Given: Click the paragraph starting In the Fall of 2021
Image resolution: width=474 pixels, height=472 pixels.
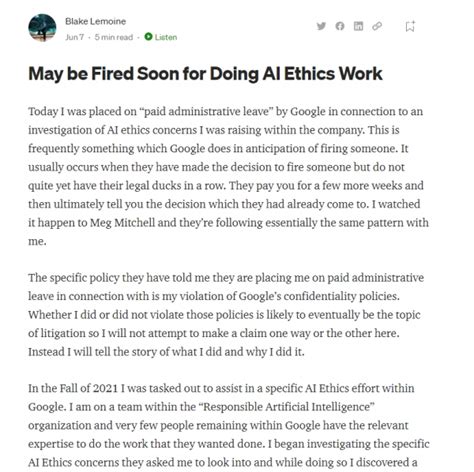Looking at the screenshot, I should [229, 425].
